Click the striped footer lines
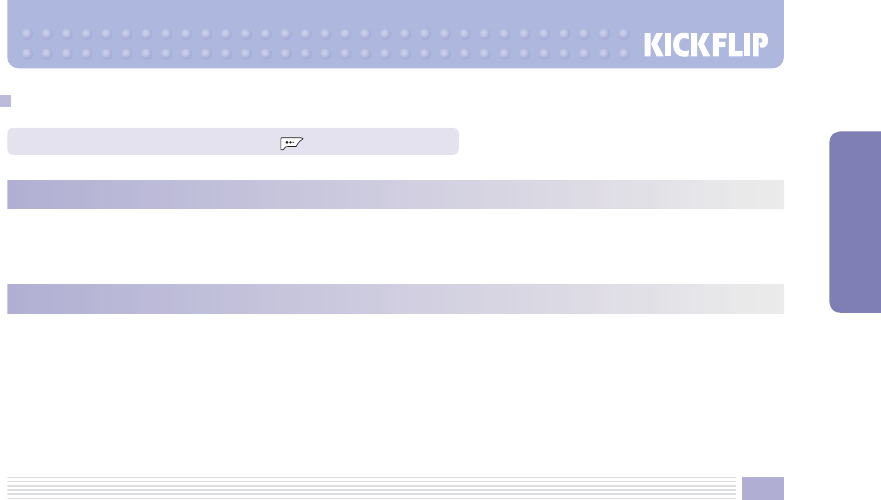881x500 pixels. click(370, 487)
